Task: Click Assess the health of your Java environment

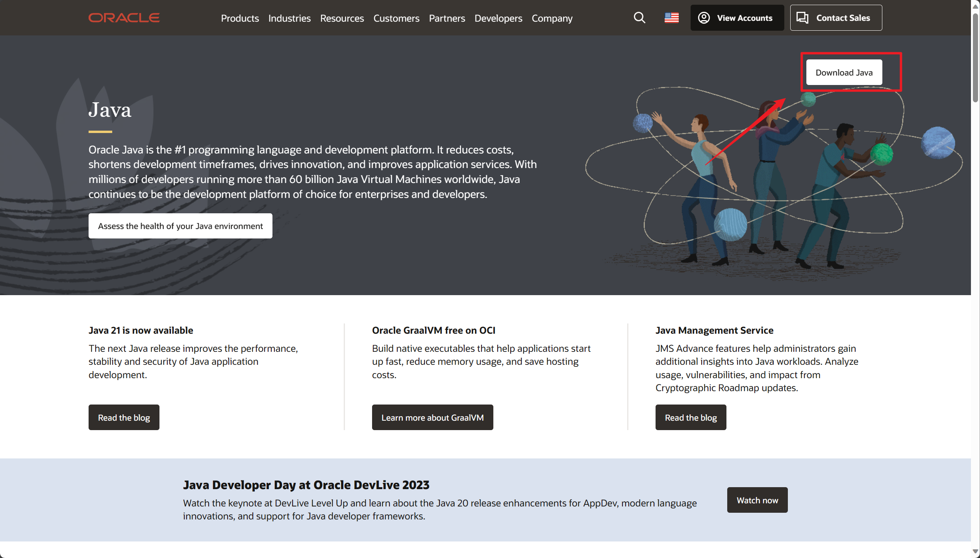Action: (x=180, y=226)
